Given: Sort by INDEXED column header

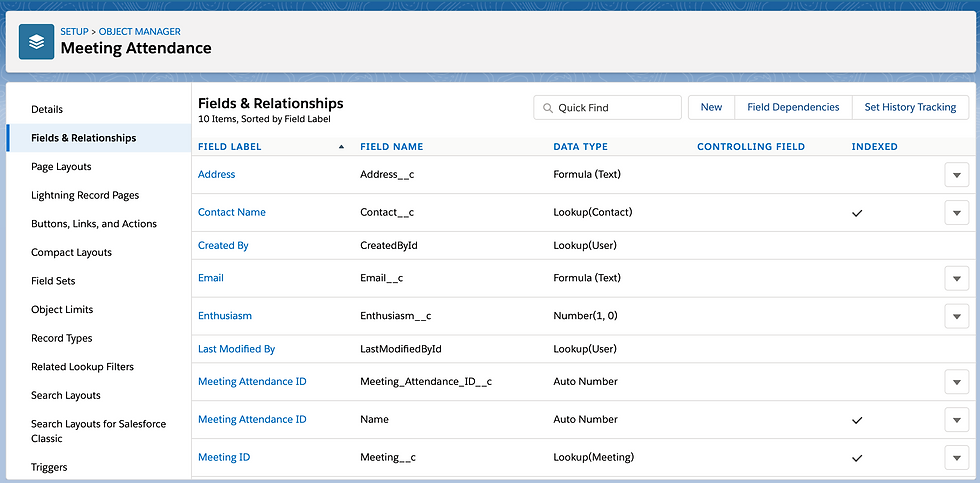Looking at the screenshot, I should (x=874, y=147).
